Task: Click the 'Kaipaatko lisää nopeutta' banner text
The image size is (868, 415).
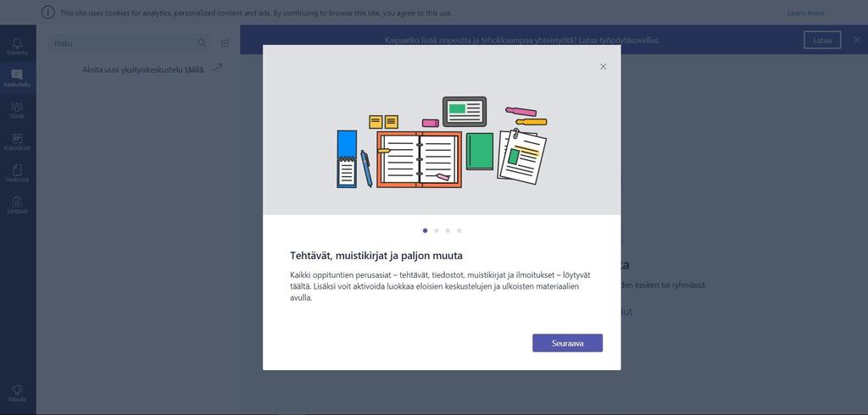Action: (522, 41)
